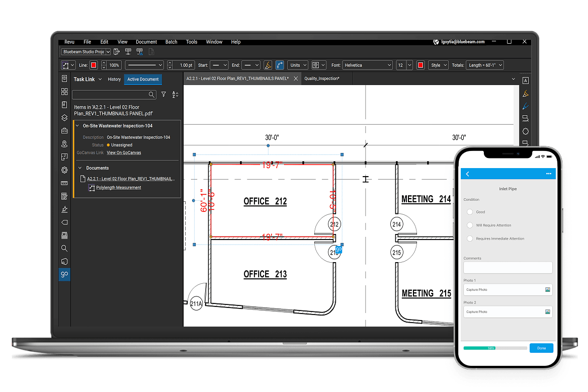The height and width of the screenshot is (392, 588).
Task: Open the Tools menu
Action: pos(191,42)
